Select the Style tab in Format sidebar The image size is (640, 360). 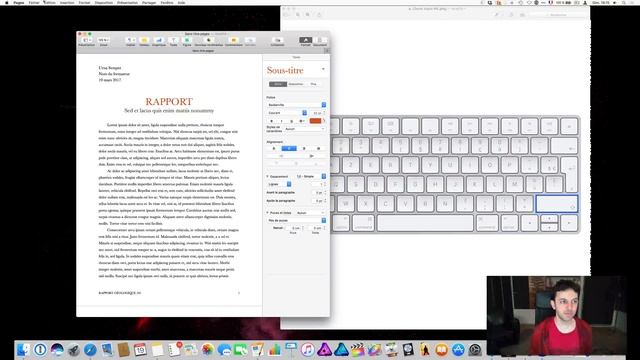pyautogui.click(x=278, y=84)
